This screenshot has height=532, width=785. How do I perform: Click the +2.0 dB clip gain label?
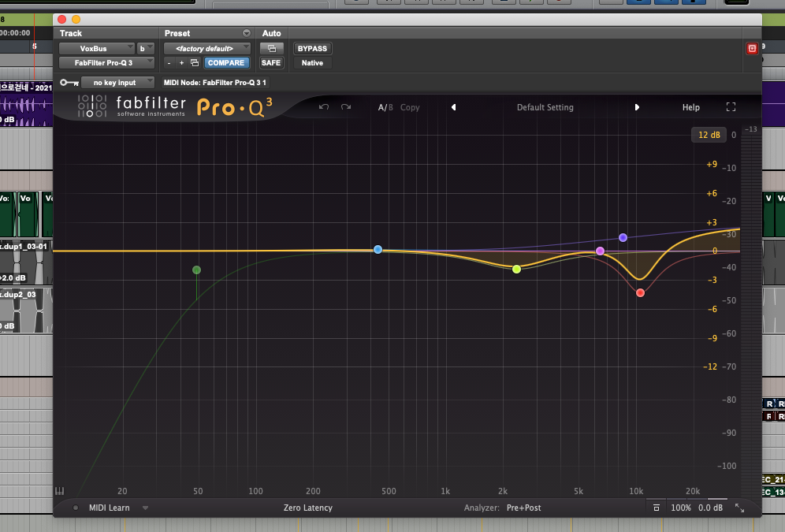[x=13, y=277]
